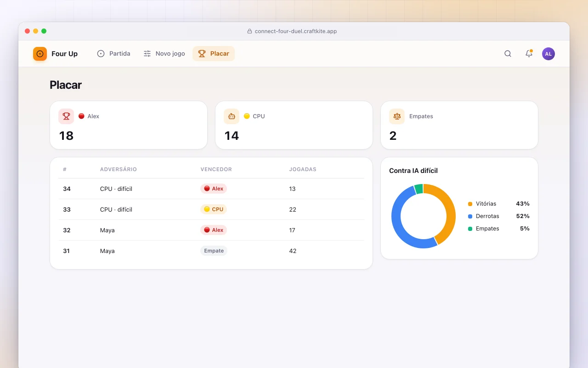Open notifications bell icon

tap(529, 54)
